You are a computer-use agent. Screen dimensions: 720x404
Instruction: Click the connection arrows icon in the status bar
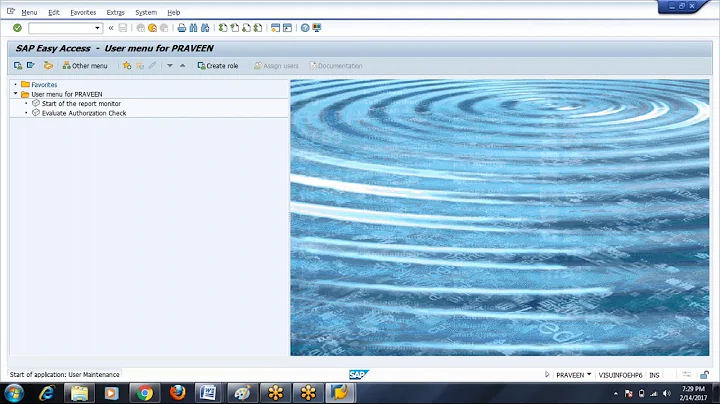point(686,375)
